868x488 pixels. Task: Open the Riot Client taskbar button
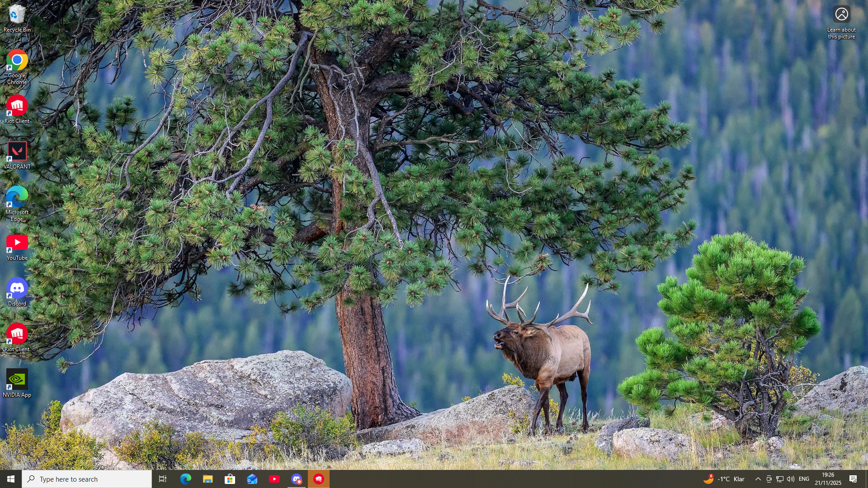click(x=319, y=479)
